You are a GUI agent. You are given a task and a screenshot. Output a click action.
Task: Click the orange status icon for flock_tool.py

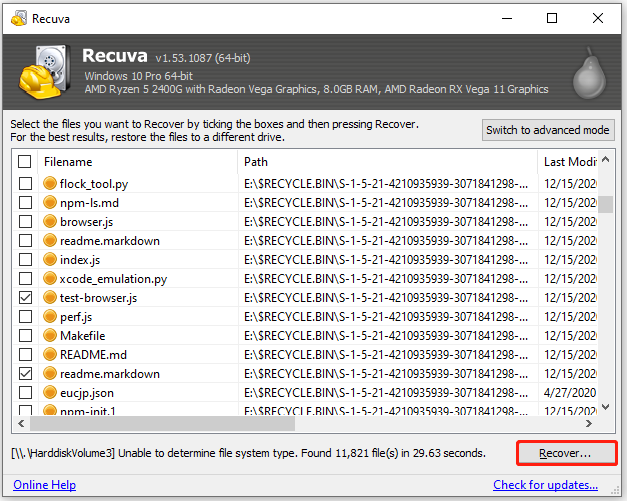point(50,184)
